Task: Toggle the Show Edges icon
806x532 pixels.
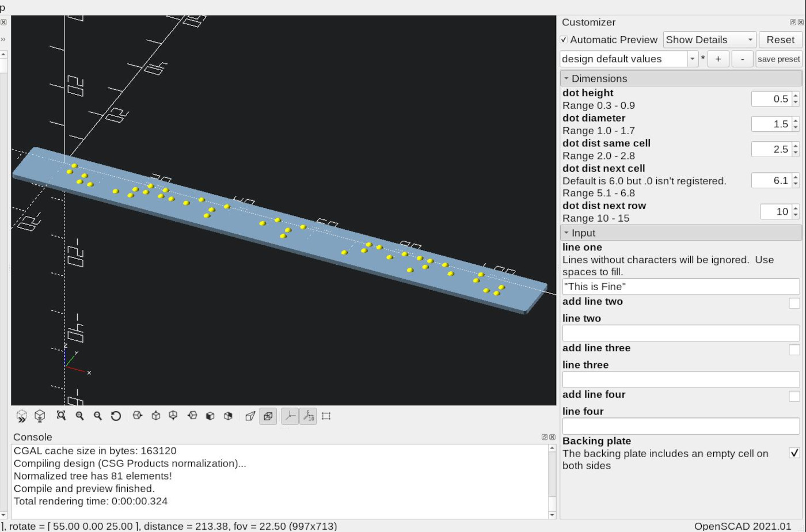Action: coord(326,416)
